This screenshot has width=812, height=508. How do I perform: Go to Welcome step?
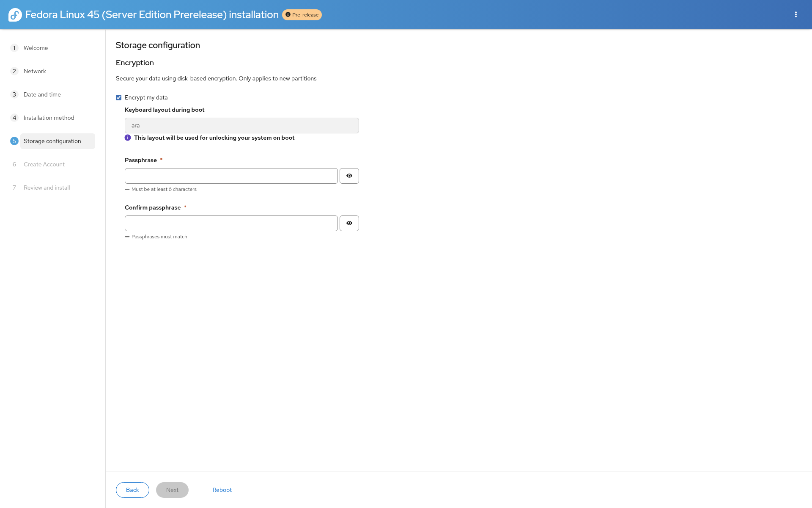(x=36, y=48)
